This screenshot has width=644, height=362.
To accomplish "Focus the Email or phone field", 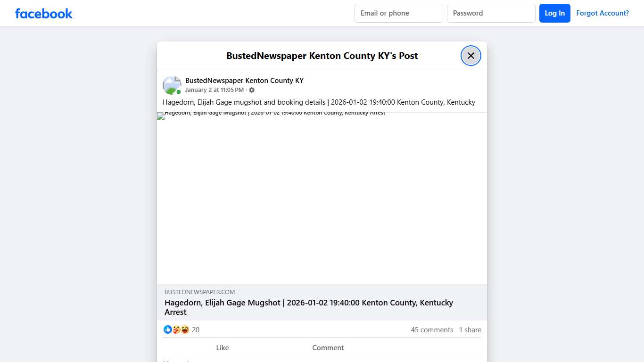I will pos(398,13).
